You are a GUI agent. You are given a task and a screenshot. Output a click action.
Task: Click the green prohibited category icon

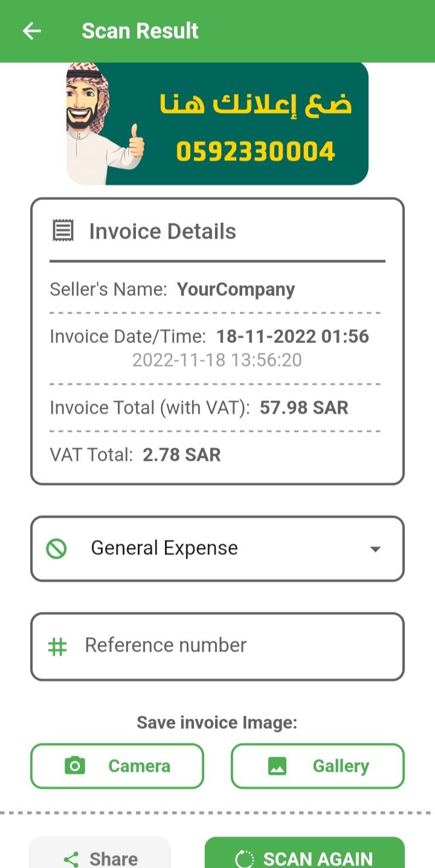(56, 548)
